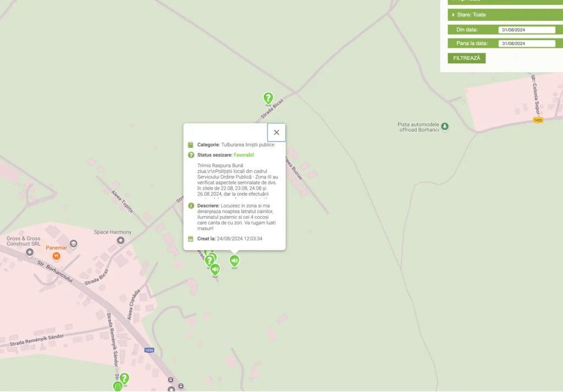Click the Din data date field
The image size is (563, 392).
[x=527, y=30]
